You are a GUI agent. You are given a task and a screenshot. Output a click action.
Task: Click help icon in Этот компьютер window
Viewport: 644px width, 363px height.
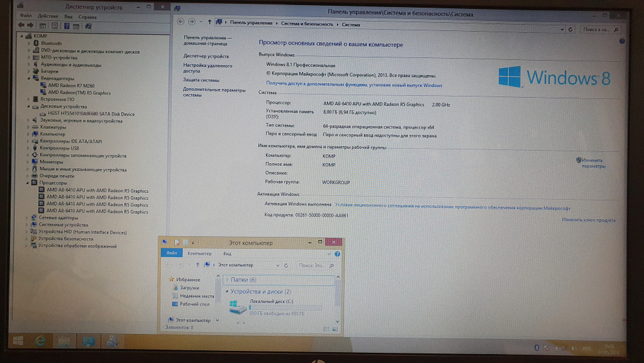tap(337, 254)
